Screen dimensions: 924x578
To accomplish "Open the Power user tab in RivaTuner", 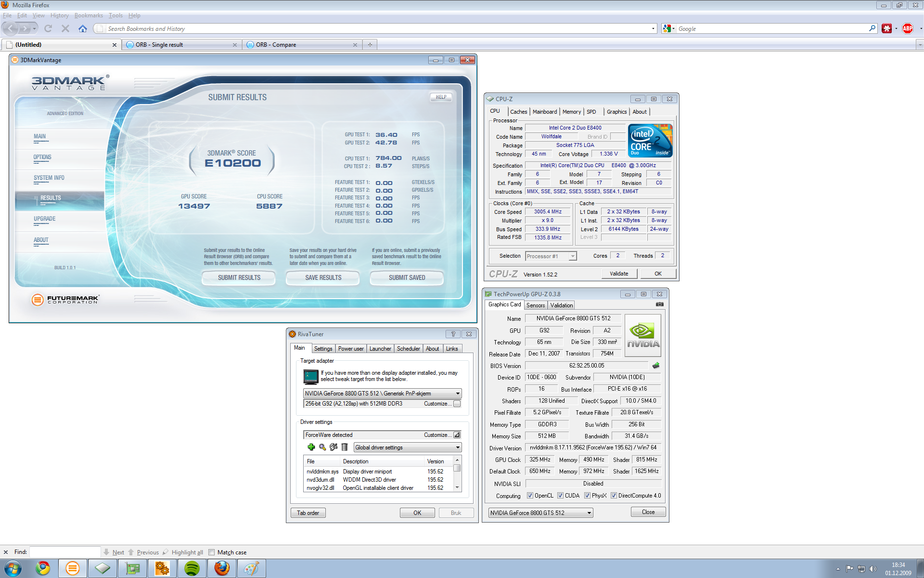I will pyautogui.click(x=351, y=349).
